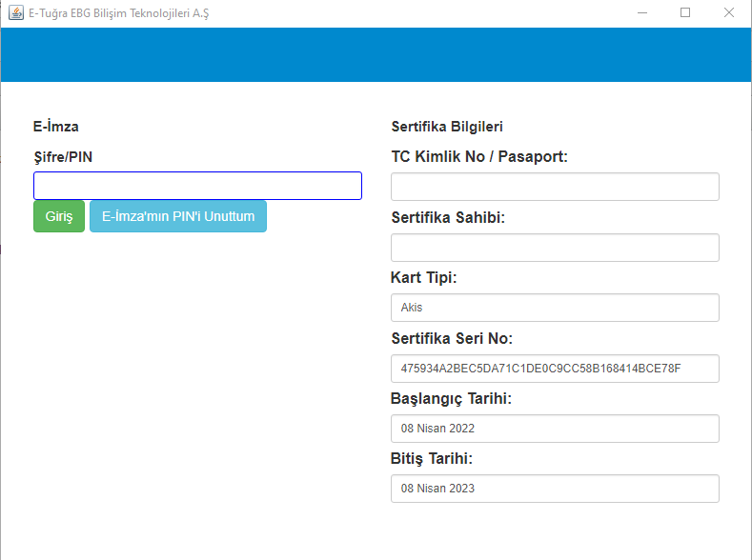Screen dimensions: 752x560
Task: Select the Sertifika Sahibi field
Action: (x=555, y=248)
